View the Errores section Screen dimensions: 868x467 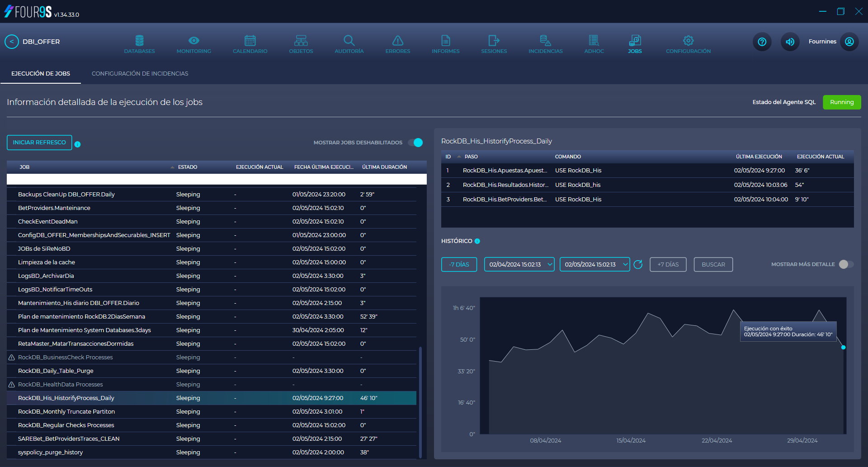(397, 43)
